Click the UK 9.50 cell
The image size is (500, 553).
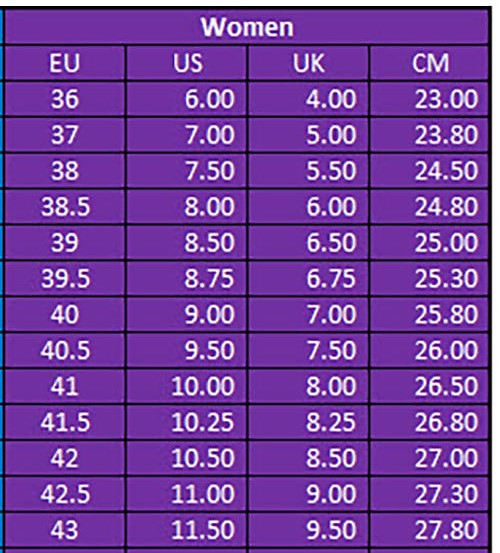tap(308, 529)
